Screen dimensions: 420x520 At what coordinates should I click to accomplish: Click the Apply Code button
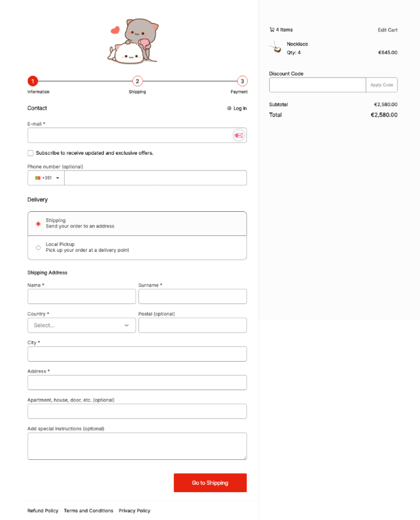382,85
